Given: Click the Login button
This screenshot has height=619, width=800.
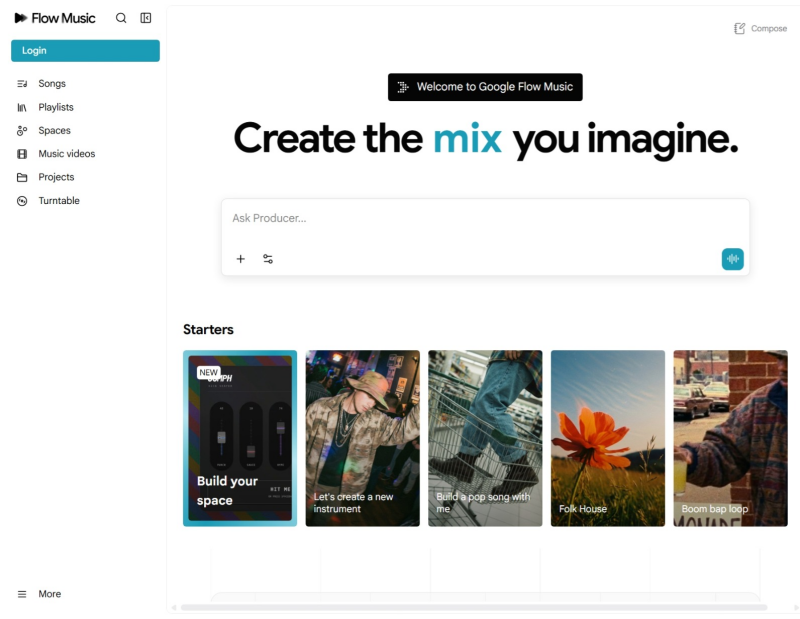Looking at the screenshot, I should coord(85,51).
